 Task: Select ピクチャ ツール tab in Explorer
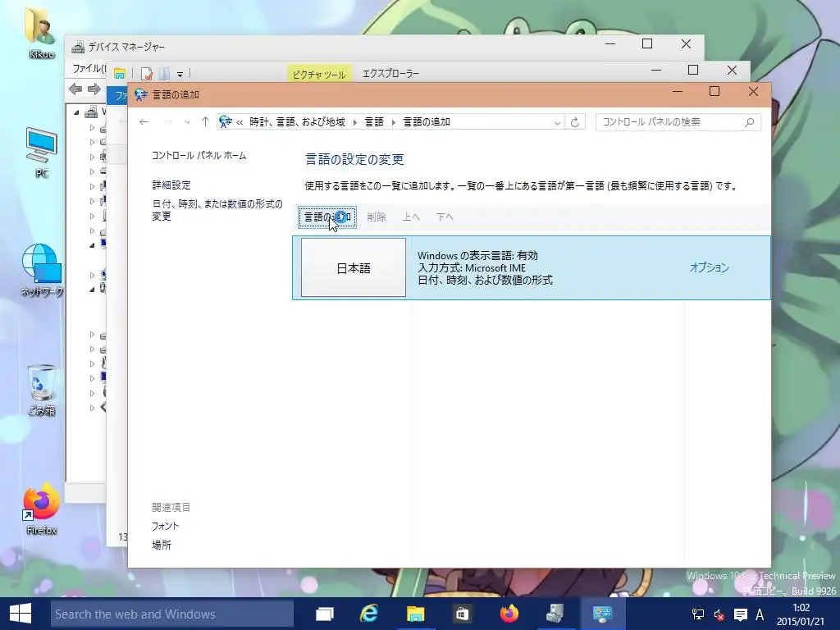pos(319,74)
